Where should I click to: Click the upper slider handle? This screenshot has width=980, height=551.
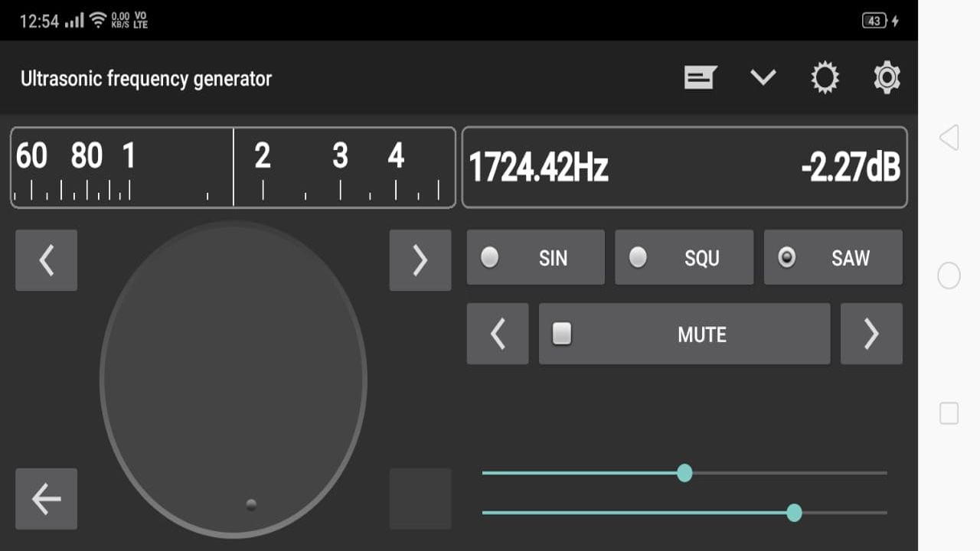pos(684,473)
